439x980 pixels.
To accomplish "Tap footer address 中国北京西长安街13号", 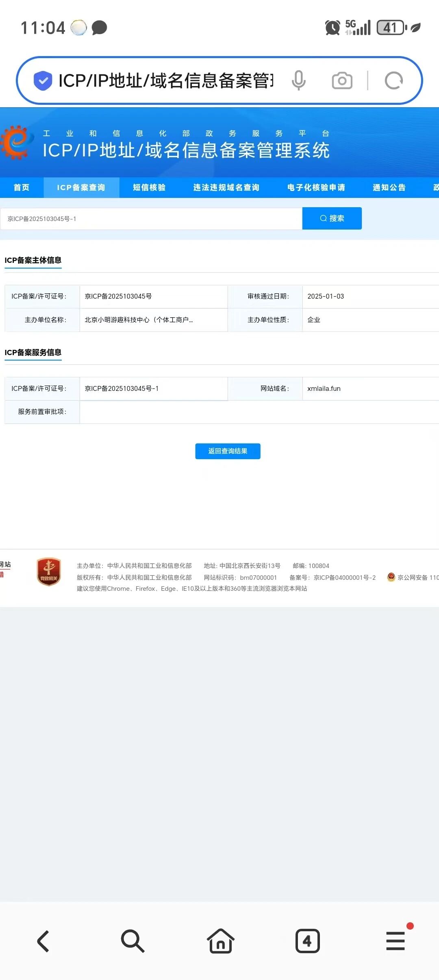I will click(x=250, y=566).
